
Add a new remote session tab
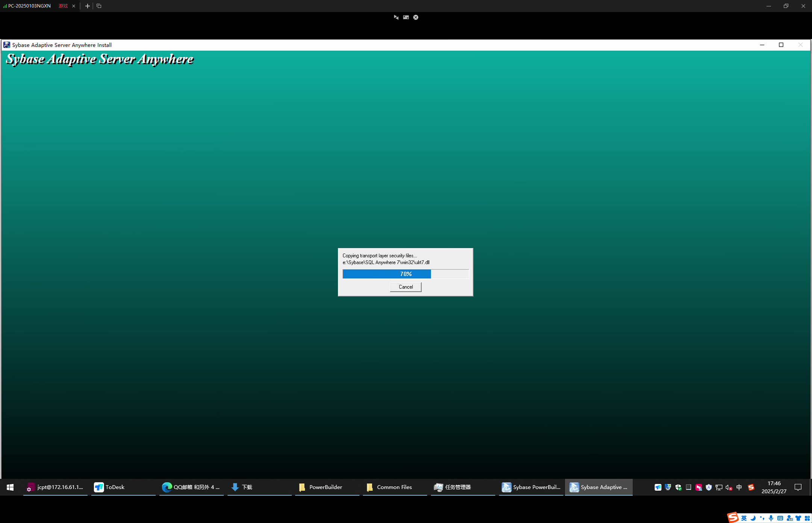[x=87, y=6]
